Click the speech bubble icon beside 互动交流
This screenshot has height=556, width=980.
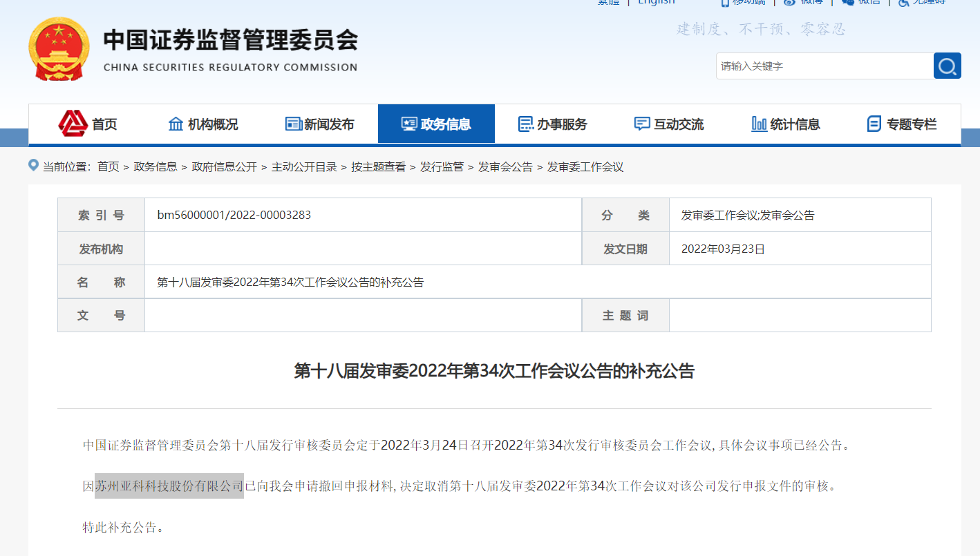(x=642, y=124)
